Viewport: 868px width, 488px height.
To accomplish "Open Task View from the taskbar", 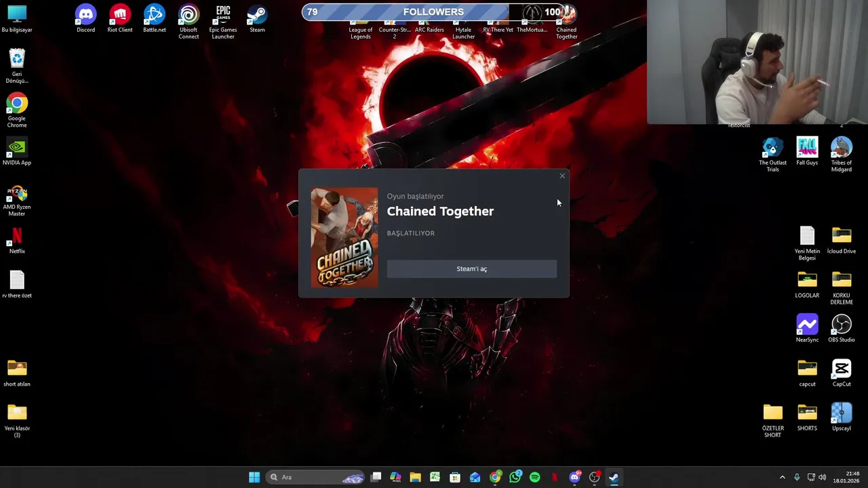I will point(376,477).
